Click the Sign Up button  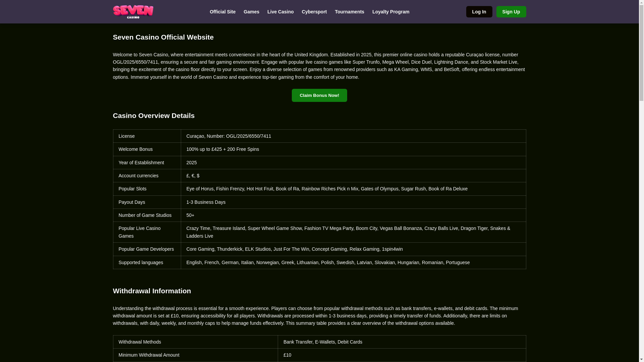click(511, 12)
